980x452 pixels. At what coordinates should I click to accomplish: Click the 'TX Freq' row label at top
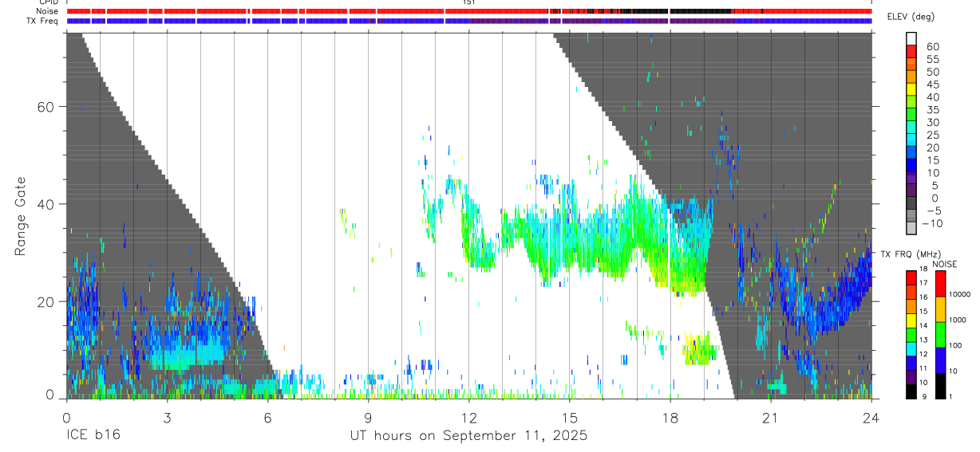coord(43,21)
